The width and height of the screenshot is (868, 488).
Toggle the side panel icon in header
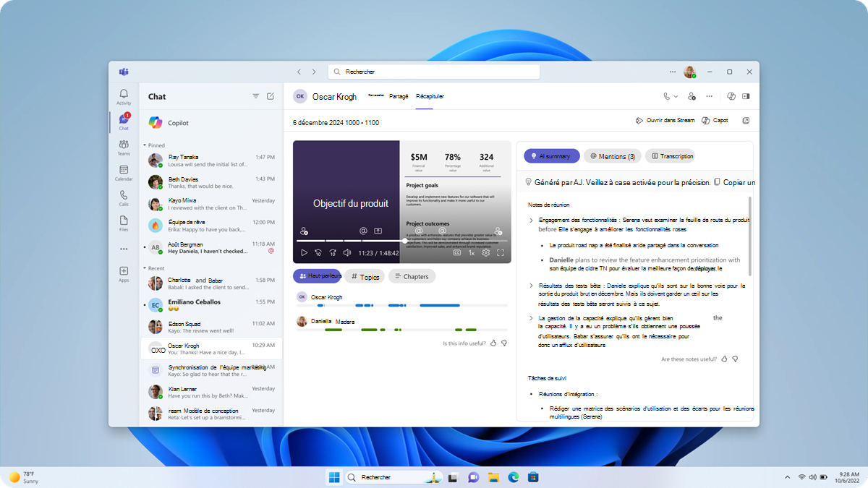746,96
